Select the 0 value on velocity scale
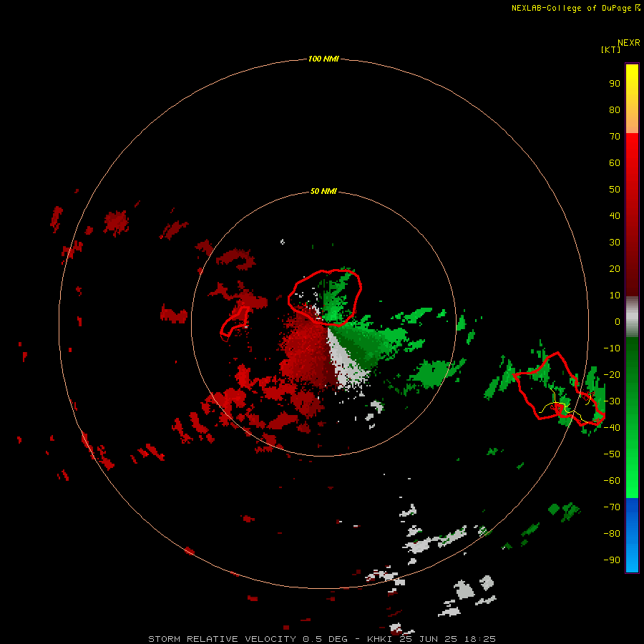This screenshot has width=644, height=644. [x=618, y=321]
